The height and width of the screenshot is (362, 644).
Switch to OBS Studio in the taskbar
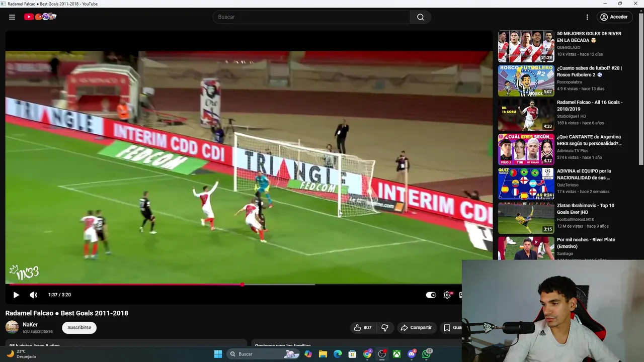(x=382, y=354)
